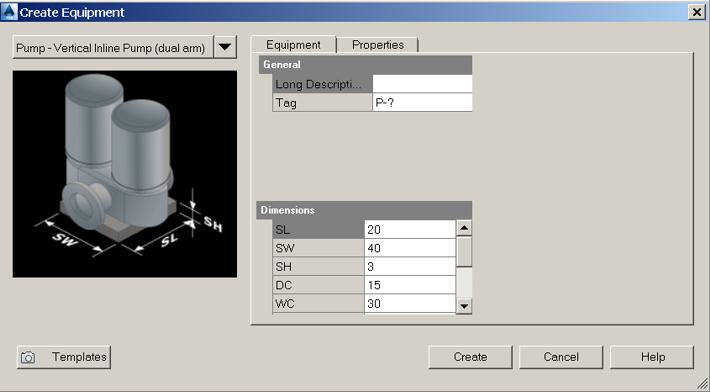
Task: Open Templates with the camera icon button
Action: tap(64, 357)
